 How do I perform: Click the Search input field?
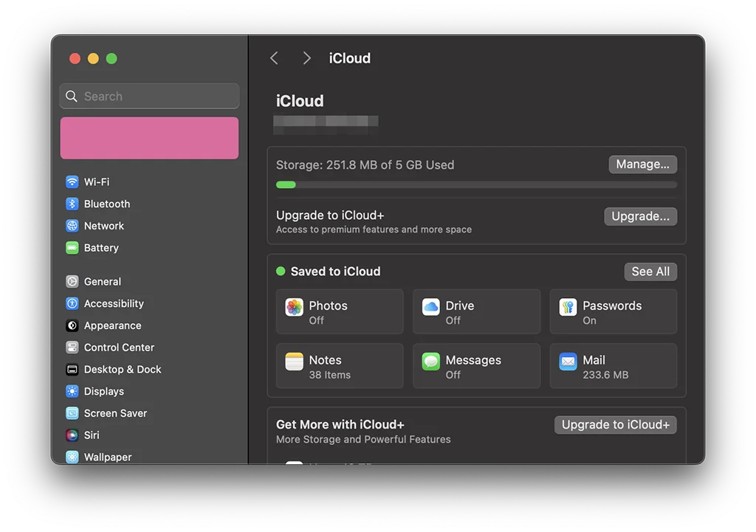pyautogui.click(x=149, y=96)
